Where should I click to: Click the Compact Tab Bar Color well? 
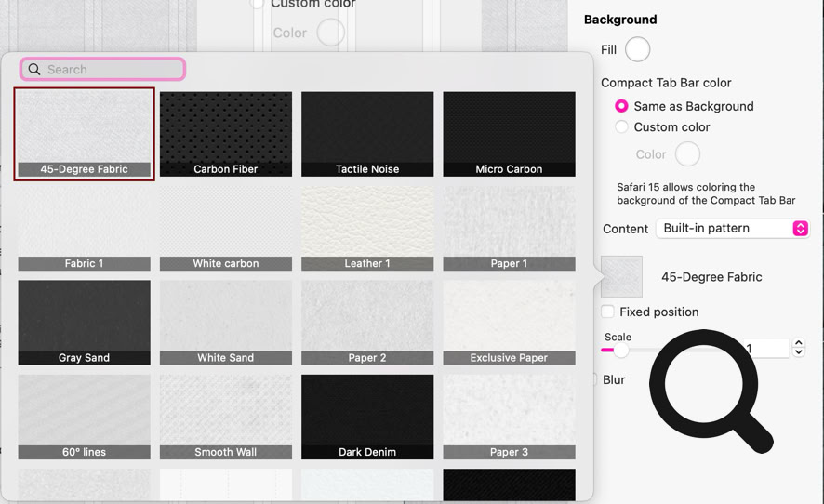tap(687, 153)
